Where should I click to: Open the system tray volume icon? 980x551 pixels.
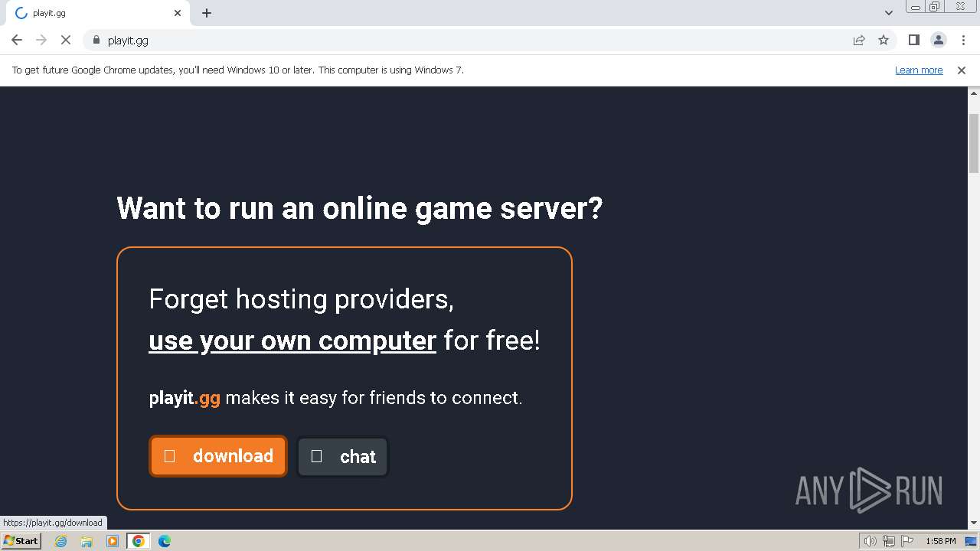(x=871, y=541)
